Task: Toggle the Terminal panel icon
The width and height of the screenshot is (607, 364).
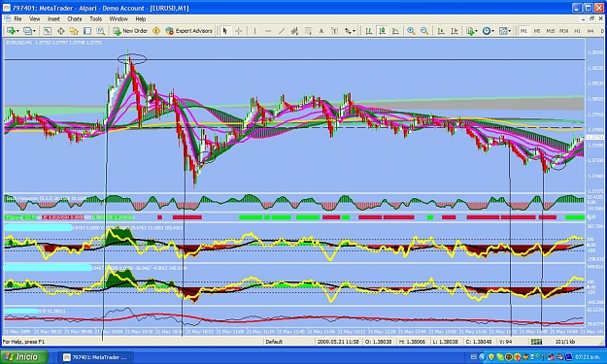Action: [87, 31]
